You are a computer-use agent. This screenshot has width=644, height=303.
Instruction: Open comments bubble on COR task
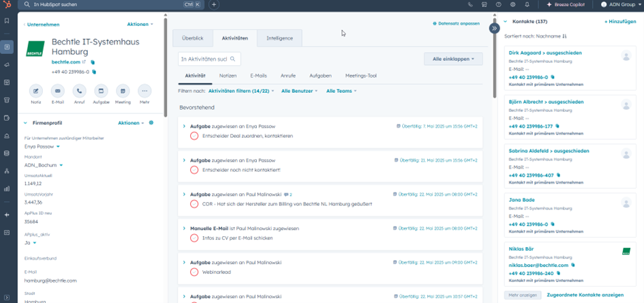pyautogui.click(x=288, y=194)
